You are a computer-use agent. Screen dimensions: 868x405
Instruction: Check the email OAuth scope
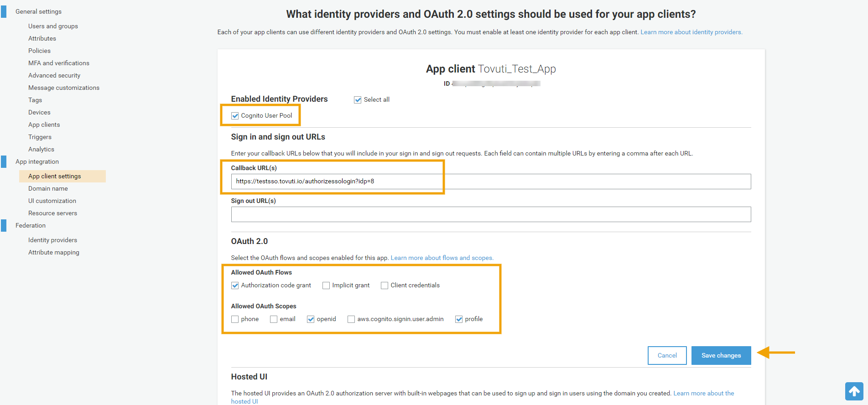(x=274, y=319)
